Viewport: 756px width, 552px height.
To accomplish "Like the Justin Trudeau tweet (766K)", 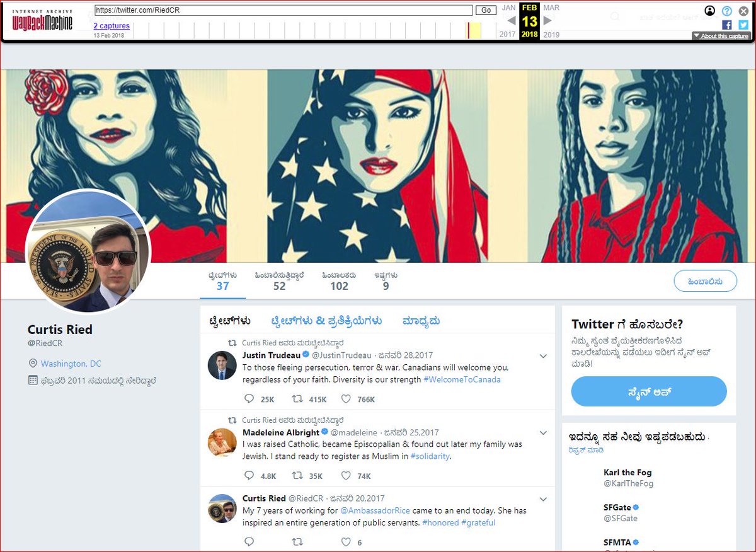I will pyautogui.click(x=346, y=399).
